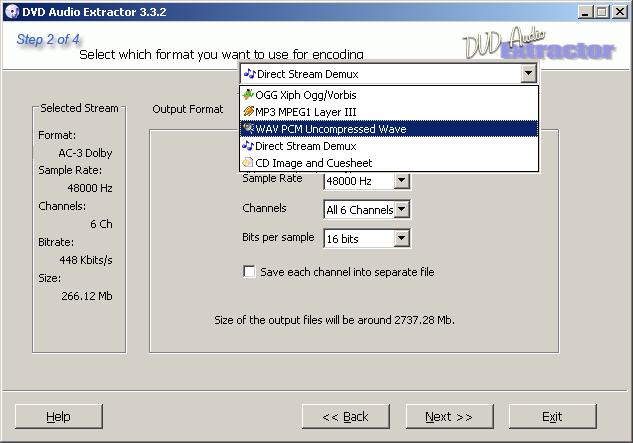Go to the Next step
633x443 pixels.
(449, 416)
